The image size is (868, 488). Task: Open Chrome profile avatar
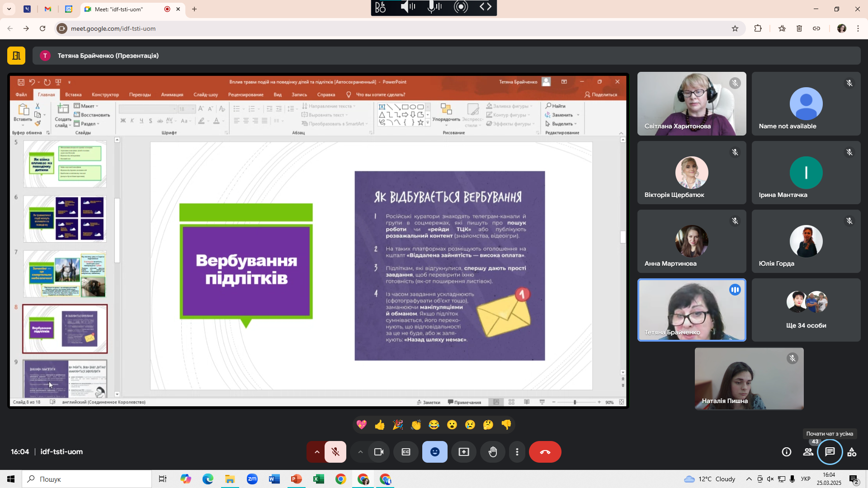842,28
